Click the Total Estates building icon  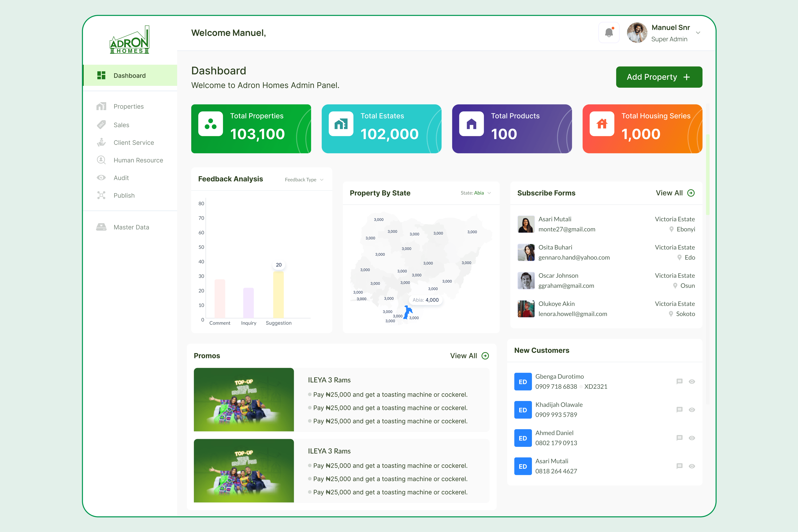coord(341,124)
